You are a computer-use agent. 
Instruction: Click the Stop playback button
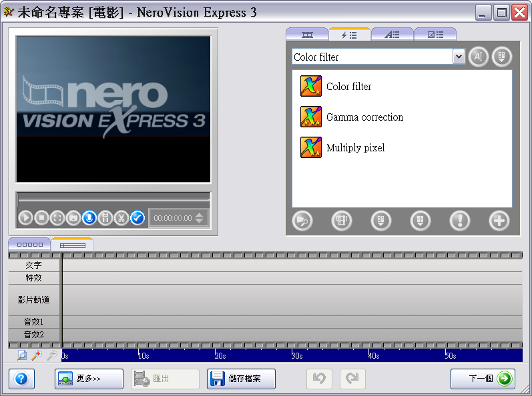[x=42, y=218]
